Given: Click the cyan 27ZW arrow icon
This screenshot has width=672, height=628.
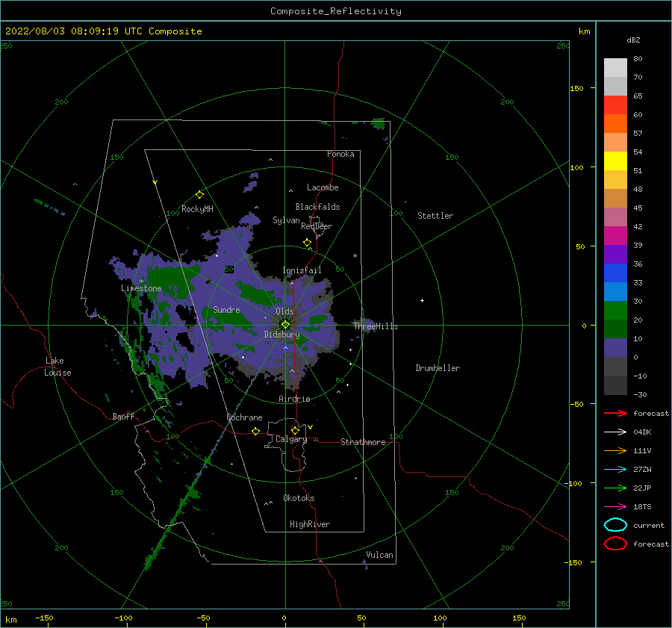Looking at the screenshot, I should 615,470.
